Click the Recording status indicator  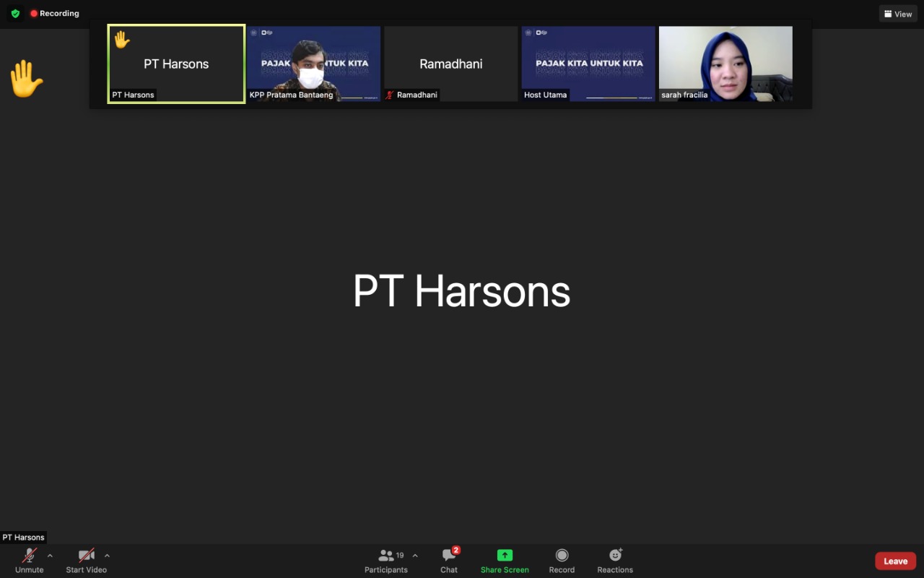click(55, 14)
